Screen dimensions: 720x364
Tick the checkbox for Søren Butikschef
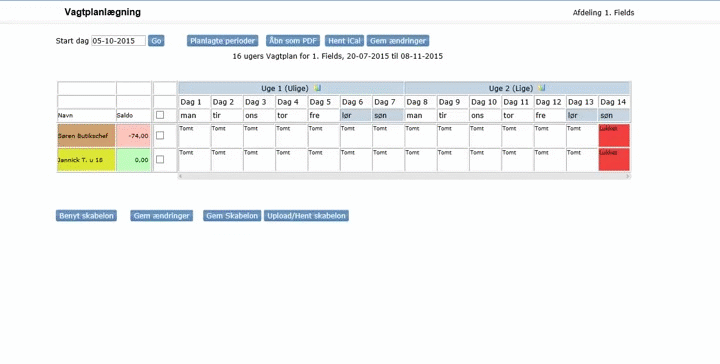click(x=160, y=135)
